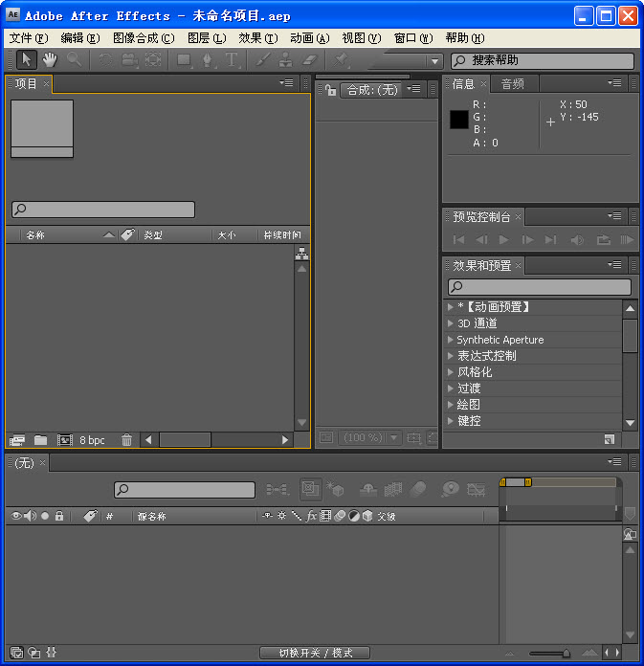Create a new composition icon

64,440
